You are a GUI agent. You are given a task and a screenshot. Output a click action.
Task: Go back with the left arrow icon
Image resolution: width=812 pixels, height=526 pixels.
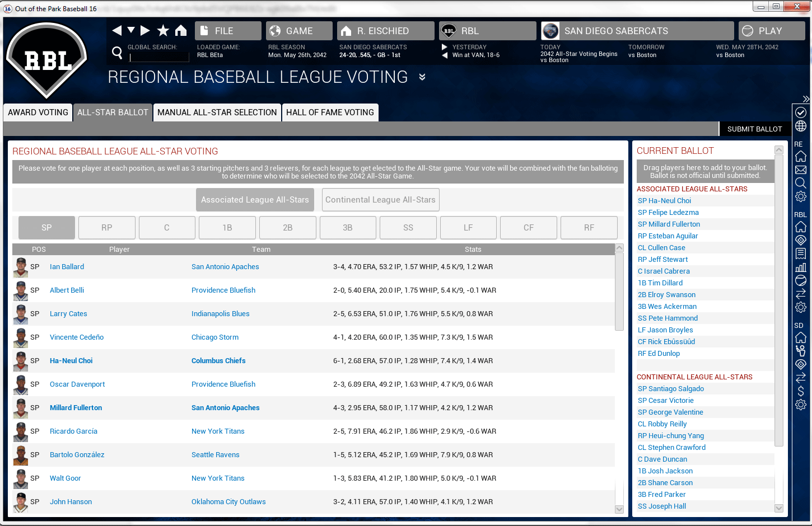click(x=117, y=30)
